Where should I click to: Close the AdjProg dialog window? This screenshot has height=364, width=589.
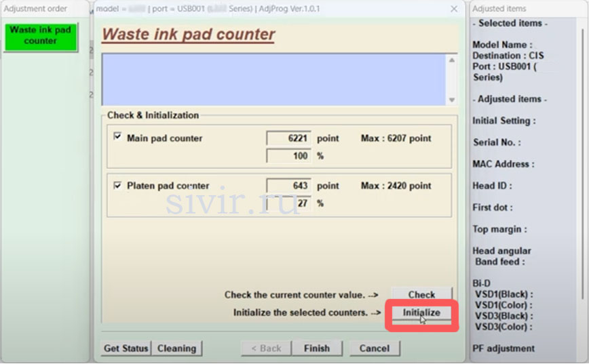point(453,9)
